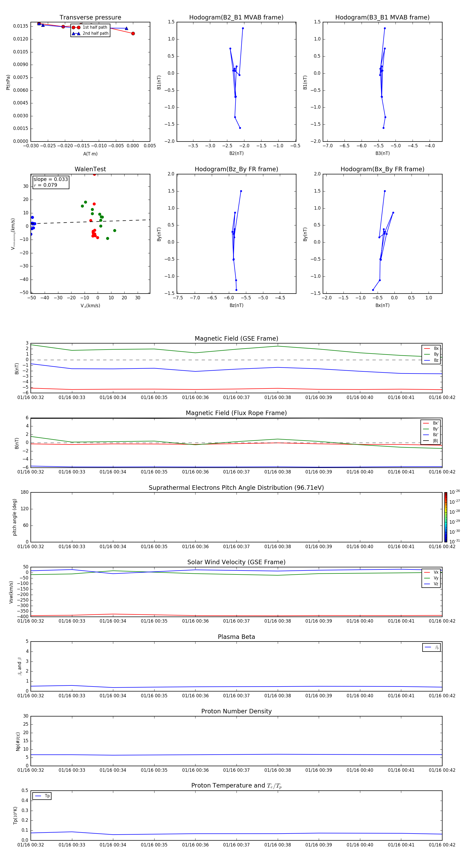Click the "Transverse pressure" plot title
The width and height of the screenshot is (473, 868).
point(90,17)
